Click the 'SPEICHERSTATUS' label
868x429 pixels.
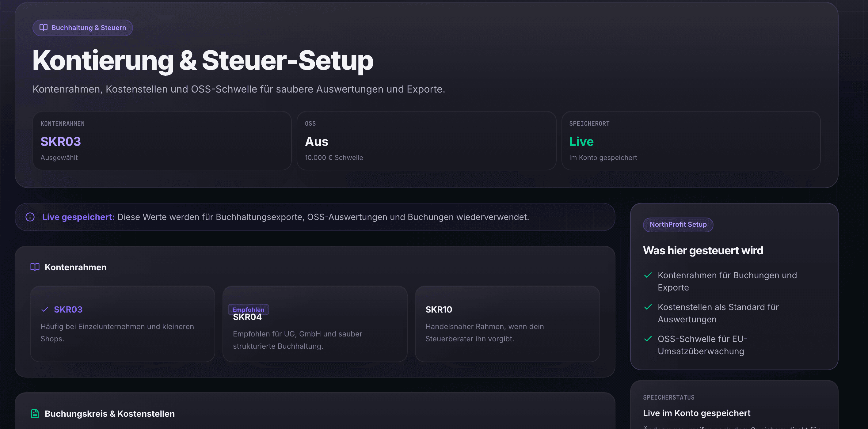(669, 398)
